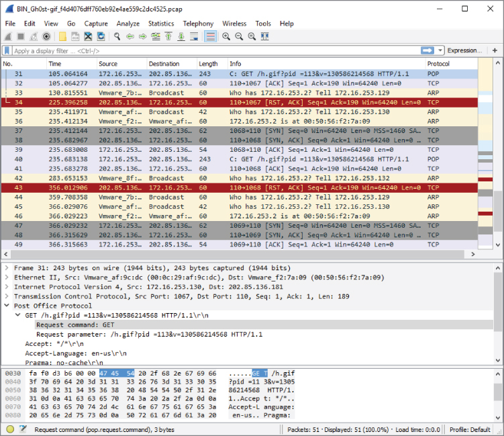Open the Go menu
504x436 pixels.
tap(71, 24)
